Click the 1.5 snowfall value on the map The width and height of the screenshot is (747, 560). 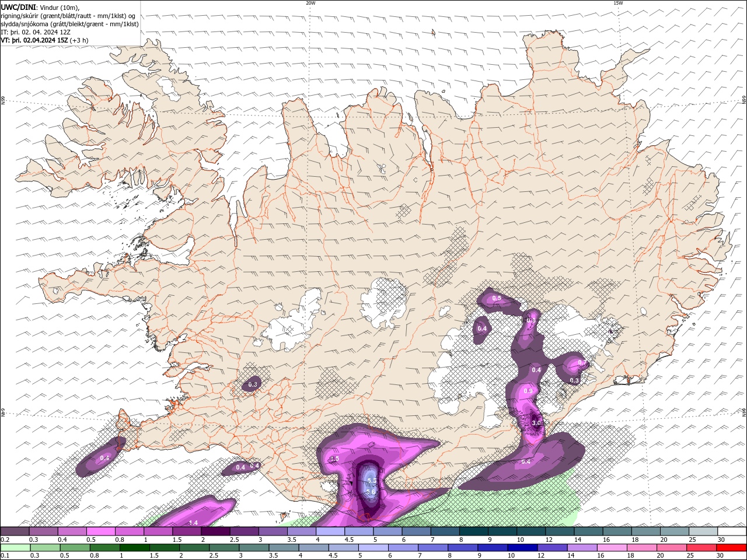(x=334, y=459)
